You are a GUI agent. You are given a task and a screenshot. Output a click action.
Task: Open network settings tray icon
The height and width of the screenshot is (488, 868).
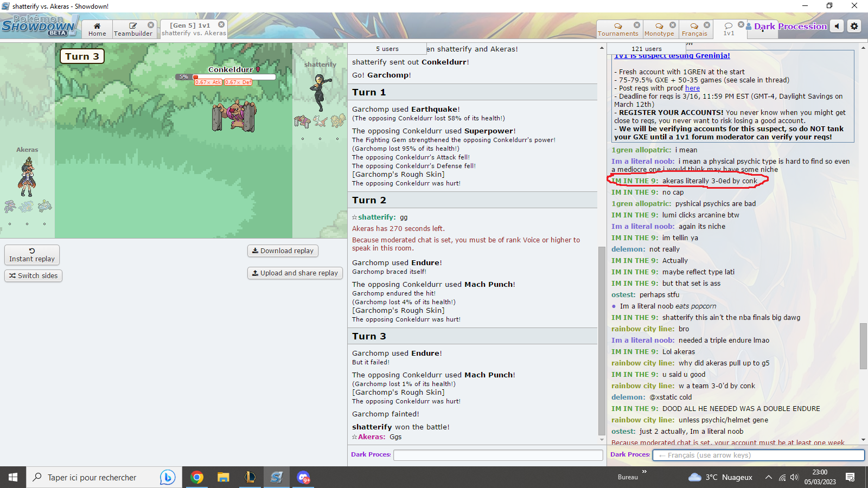(782, 477)
